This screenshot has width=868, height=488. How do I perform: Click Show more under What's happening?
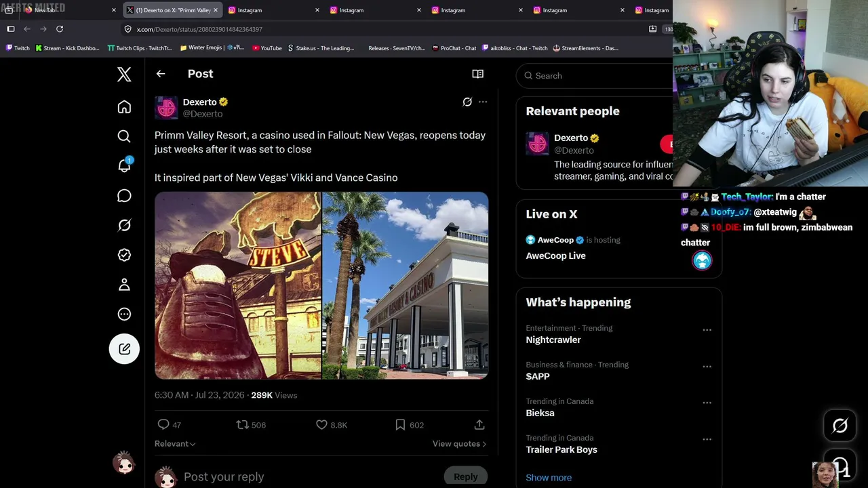[549, 478]
